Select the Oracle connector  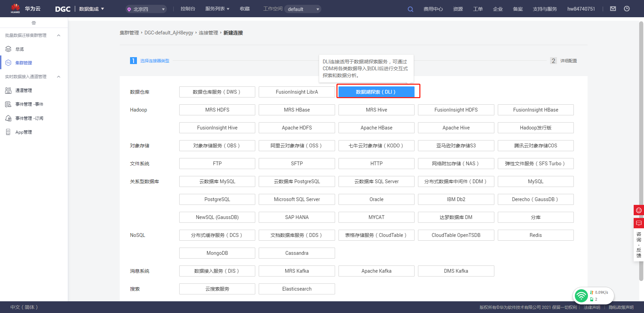(x=376, y=199)
